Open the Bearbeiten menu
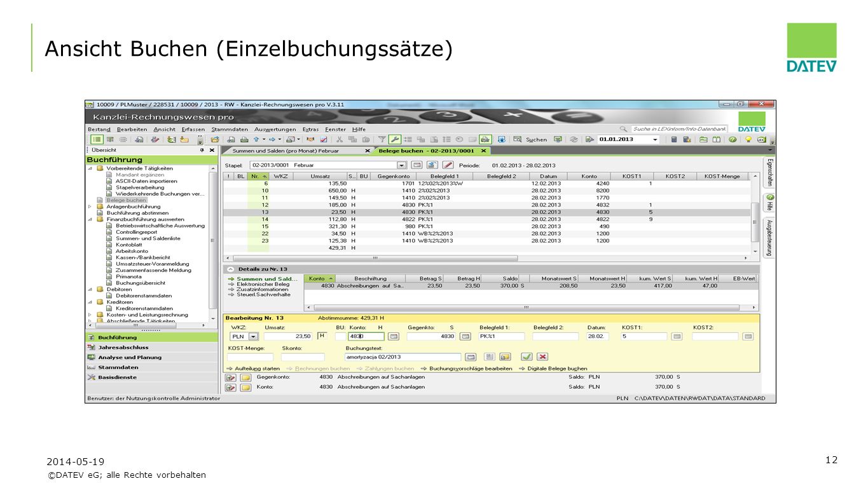 coord(132,130)
